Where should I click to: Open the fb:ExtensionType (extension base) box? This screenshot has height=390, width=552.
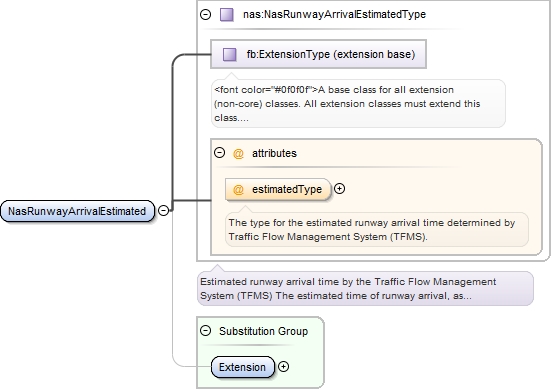pyautogui.click(x=319, y=54)
